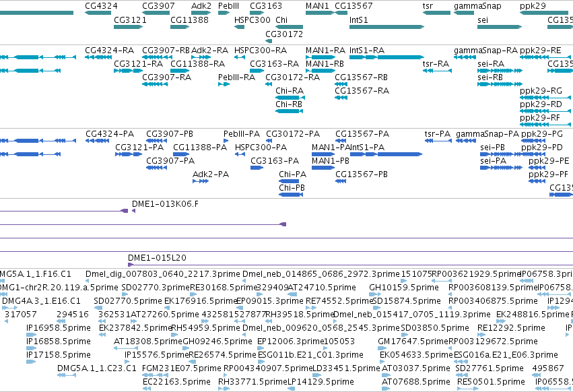The width and height of the screenshot is (573, 392).
Task: Click the CG3907-RB transcript label
Action: 166,51
